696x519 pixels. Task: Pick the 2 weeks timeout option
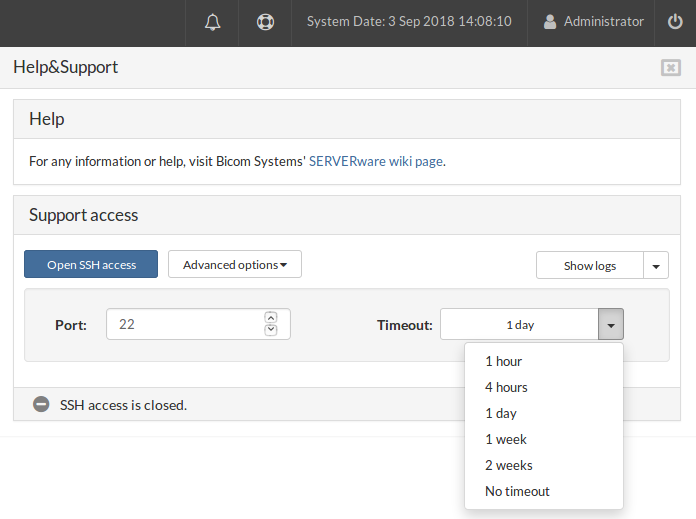pos(509,465)
